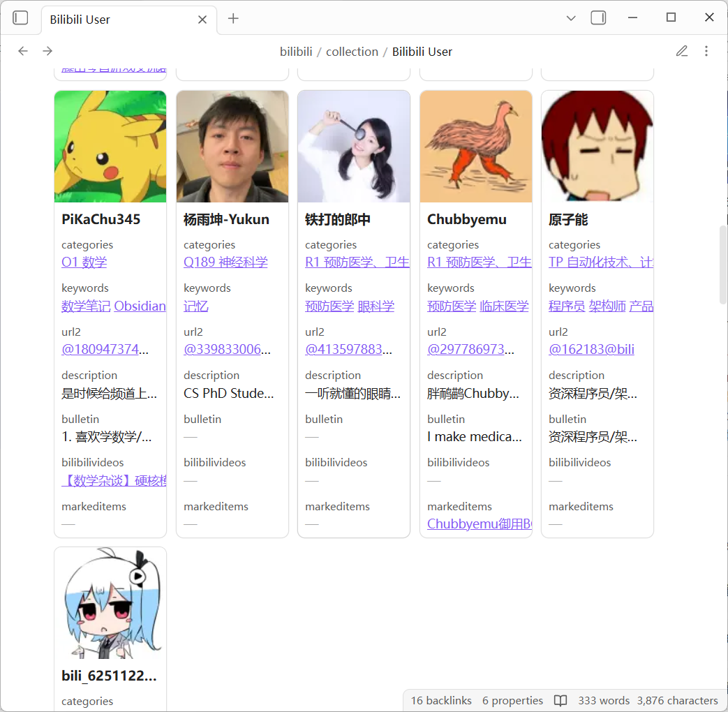Go to the collection breadcrumb folder
This screenshot has height=712, width=728.
(x=352, y=52)
